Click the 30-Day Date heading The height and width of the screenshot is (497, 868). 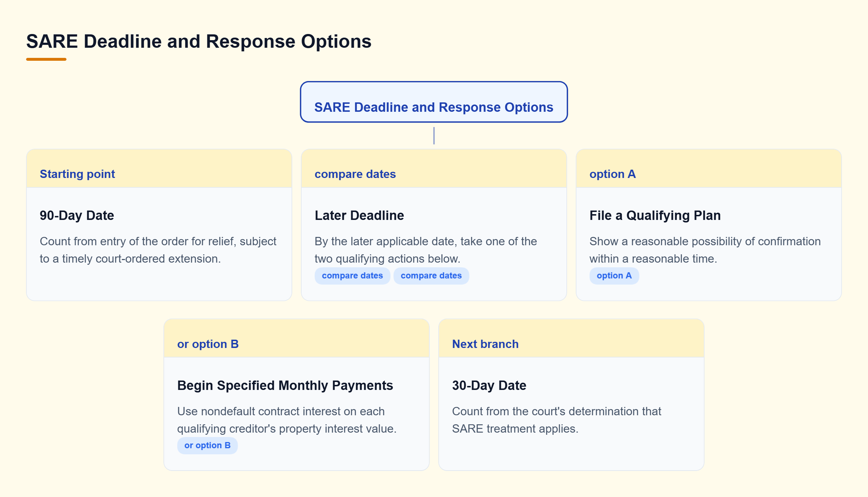point(489,385)
